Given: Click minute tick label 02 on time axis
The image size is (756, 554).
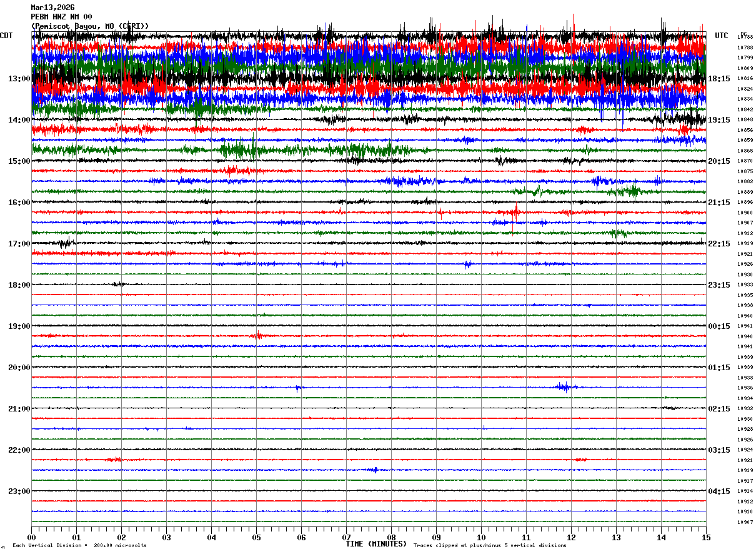Looking at the screenshot, I should pos(121,537).
